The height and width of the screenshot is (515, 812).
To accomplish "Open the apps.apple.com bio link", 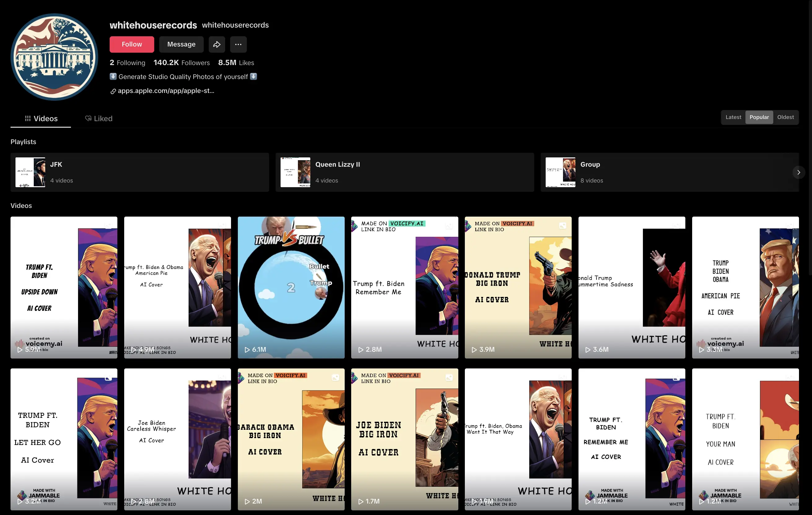I will click(x=166, y=91).
